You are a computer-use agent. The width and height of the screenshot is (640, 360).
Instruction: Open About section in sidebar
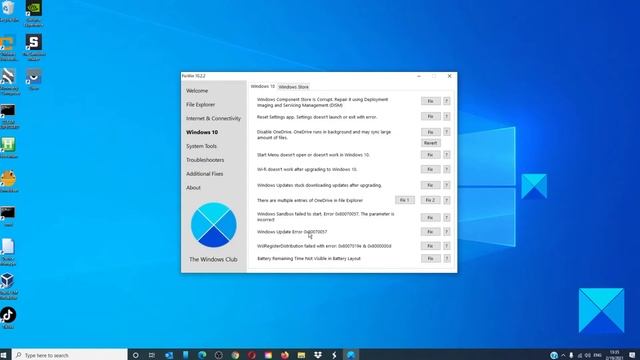pyautogui.click(x=193, y=188)
